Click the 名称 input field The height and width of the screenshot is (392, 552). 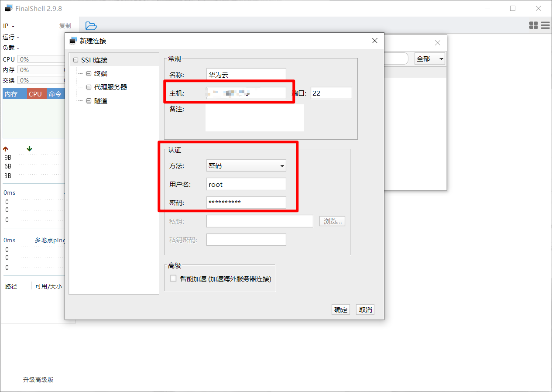coord(246,74)
